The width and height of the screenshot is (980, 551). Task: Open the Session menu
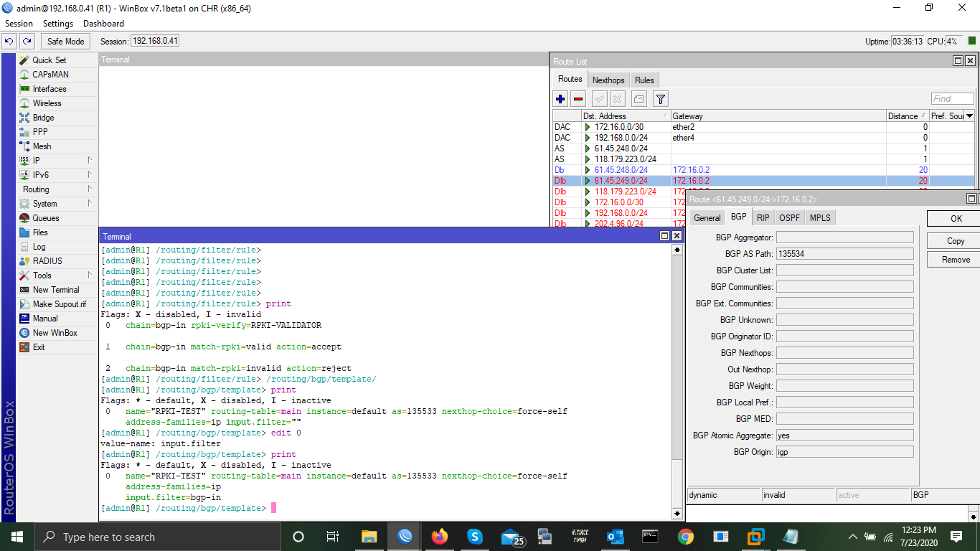19,24
